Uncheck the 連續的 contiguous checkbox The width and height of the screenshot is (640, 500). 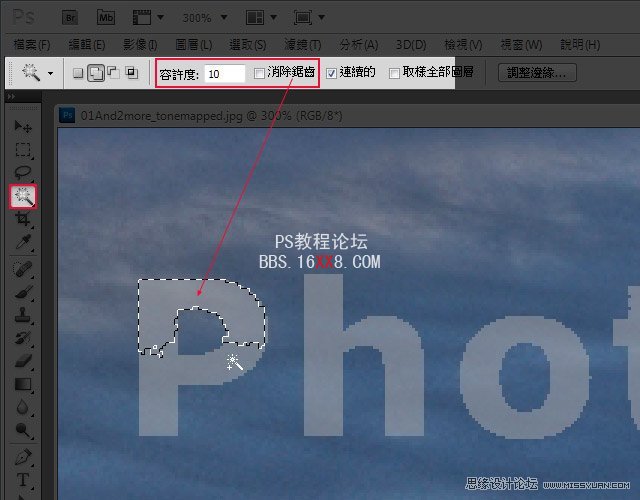[331, 73]
